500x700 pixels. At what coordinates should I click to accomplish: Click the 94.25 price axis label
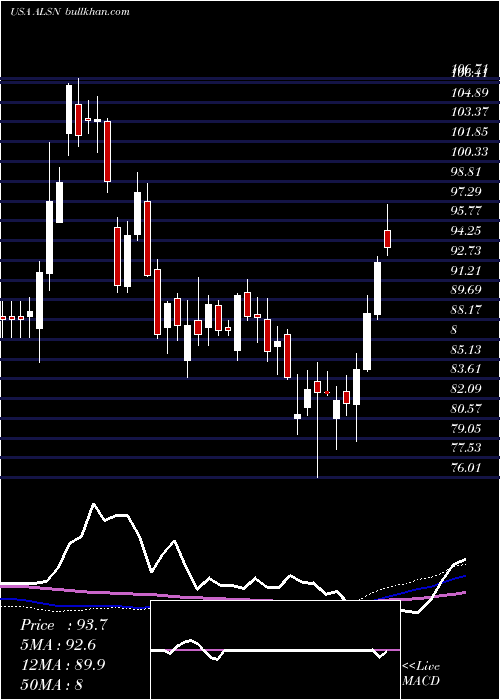coord(468,231)
